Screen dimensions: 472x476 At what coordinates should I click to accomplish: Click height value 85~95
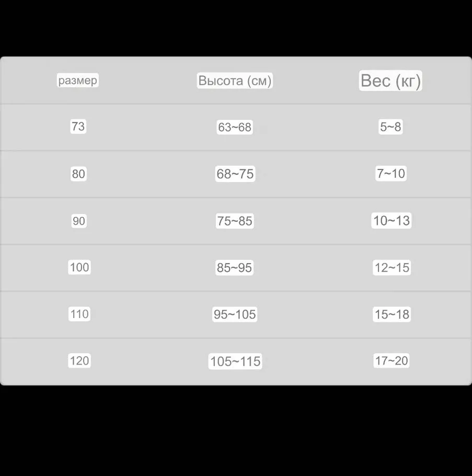[235, 268]
